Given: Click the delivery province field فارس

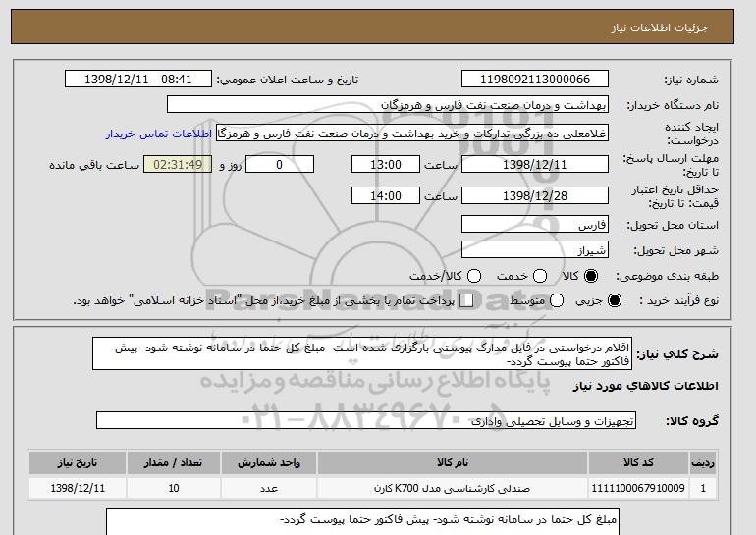Looking at the screenshot, I should point(535,224).
